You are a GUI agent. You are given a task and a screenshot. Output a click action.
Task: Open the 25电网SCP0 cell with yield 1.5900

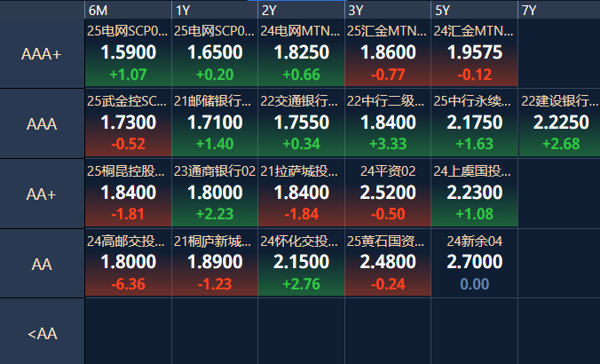point(128,52)
